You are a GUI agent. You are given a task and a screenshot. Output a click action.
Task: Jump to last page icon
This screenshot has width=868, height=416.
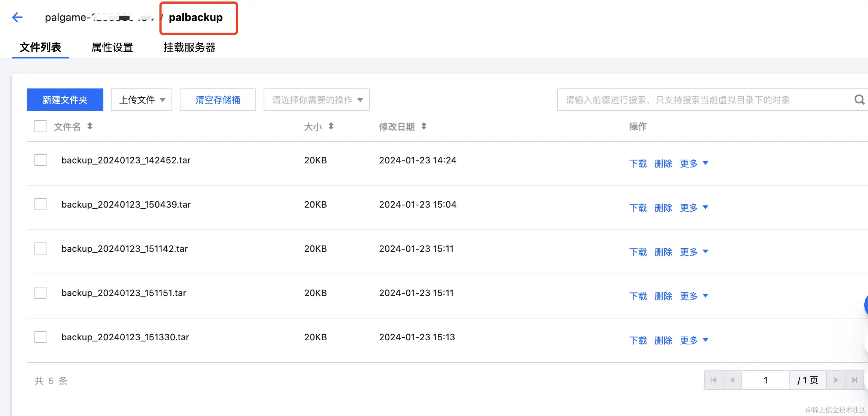[x=855, y=380]
